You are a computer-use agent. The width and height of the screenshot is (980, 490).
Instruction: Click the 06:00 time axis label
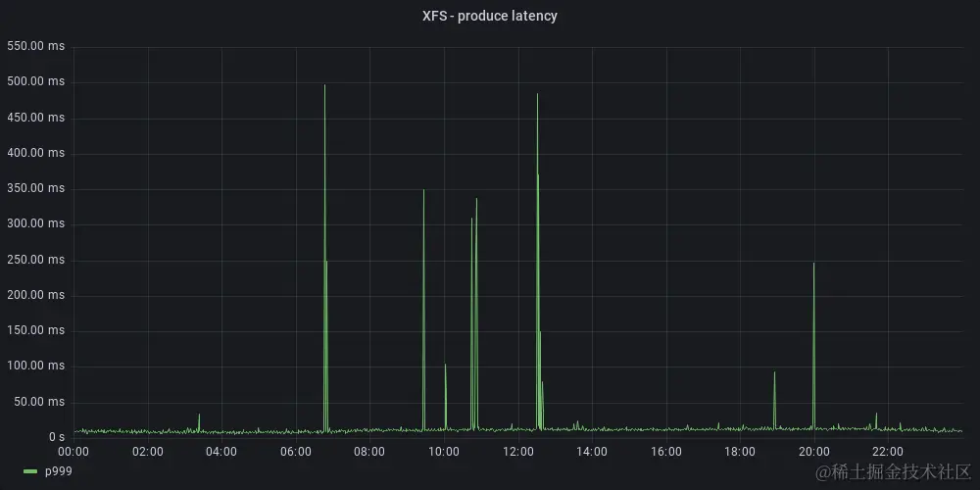click(296, 451)
